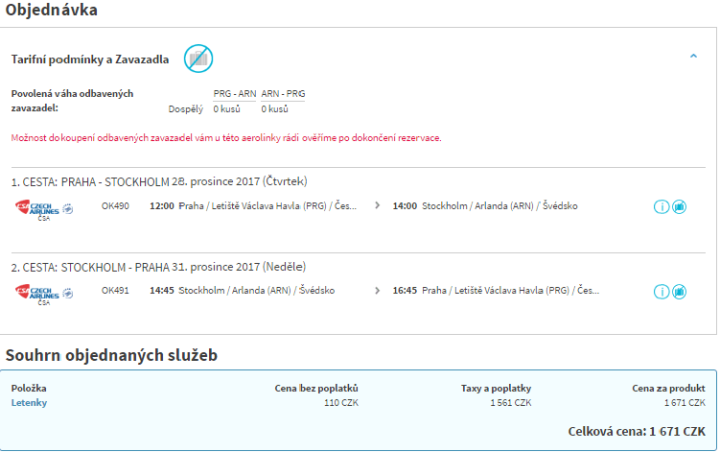The width and height of the screenshot is (720, 452).
Task: Click Czech Airlines logo on Stockholm–Praha flight
Action: coord(36,293)
